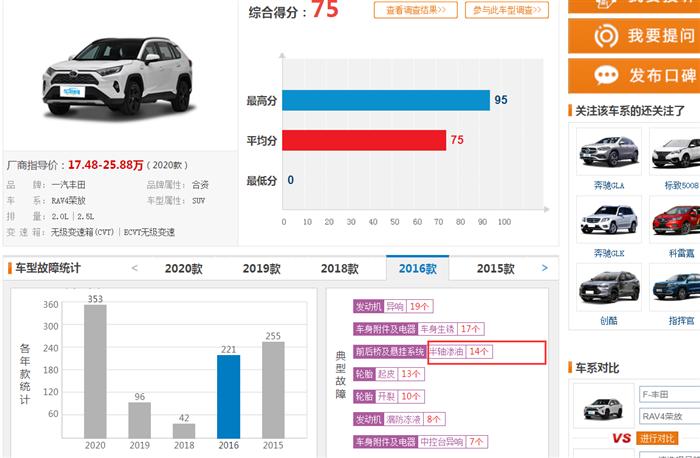Click the 2020 bar showing 353
Screen dimensions: 700x458
pos(95,371)
